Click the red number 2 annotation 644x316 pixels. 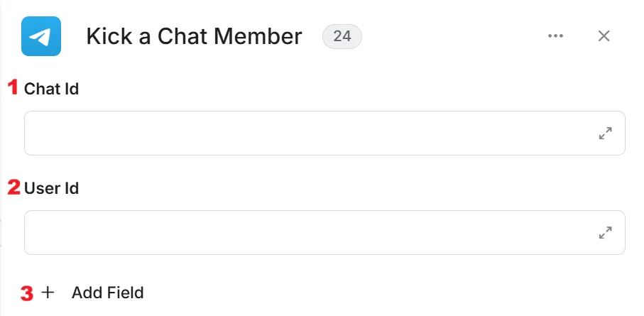tap(13, 187)
